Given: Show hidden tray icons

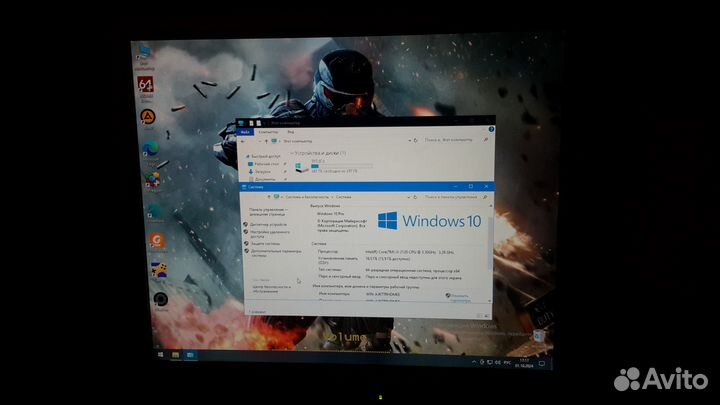Looking at the screenshot, I should pos(474,362).
